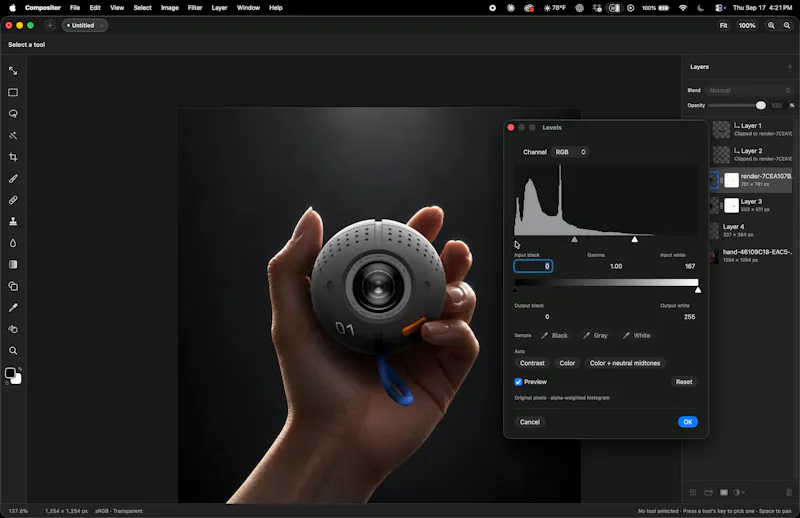Click the output white slider triangle
800x518 pixels.
[x=698, y=290]
